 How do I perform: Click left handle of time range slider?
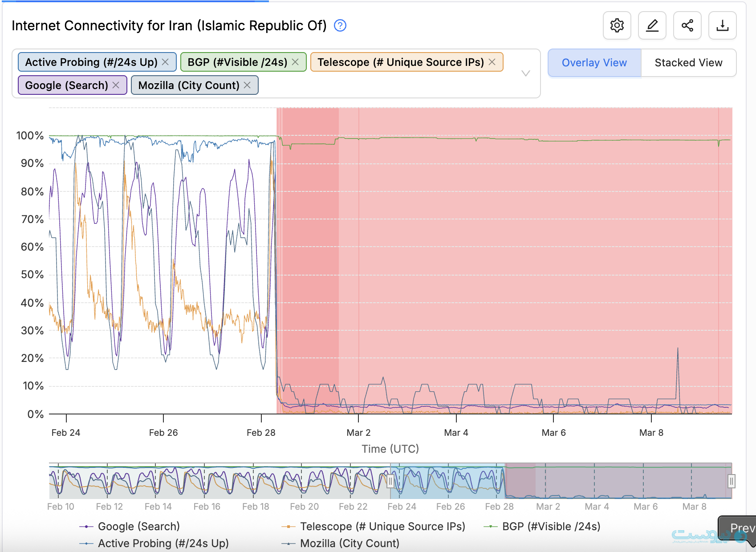click(x=390, y=481)
